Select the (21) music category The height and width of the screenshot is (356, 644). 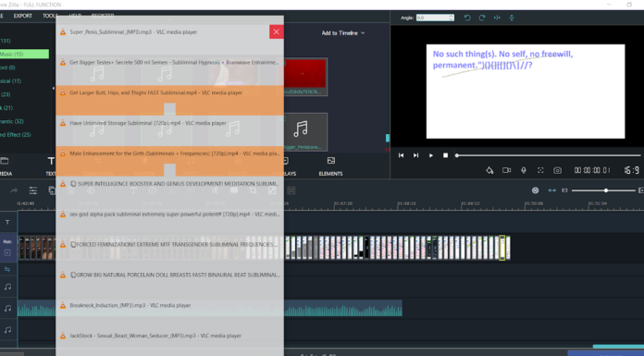[6, 107]
